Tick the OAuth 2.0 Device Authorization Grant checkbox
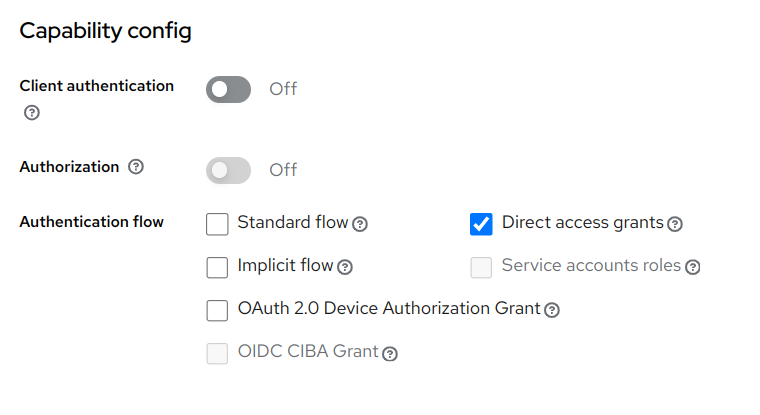The height and width of the screenshot is (415, 760). 217,310
